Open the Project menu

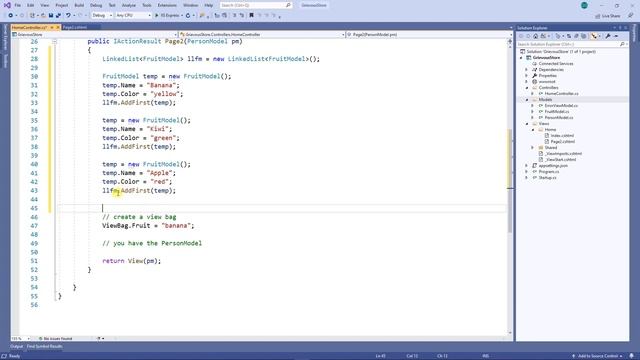pyautogui.click(x=62, y=5)
